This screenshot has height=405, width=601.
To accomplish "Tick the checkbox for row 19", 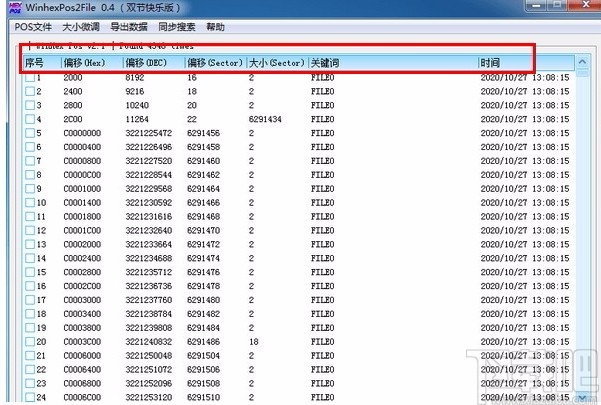I will (30, 328).
